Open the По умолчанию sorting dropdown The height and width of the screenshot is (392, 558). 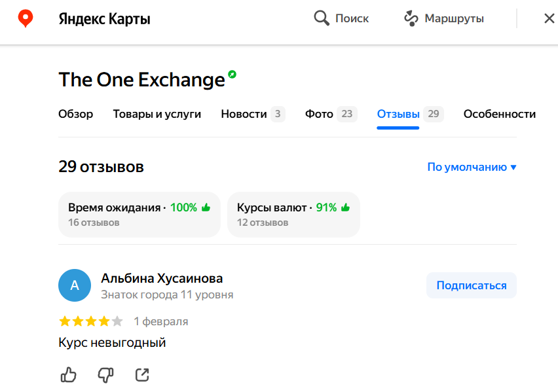(x=472, y=167)
